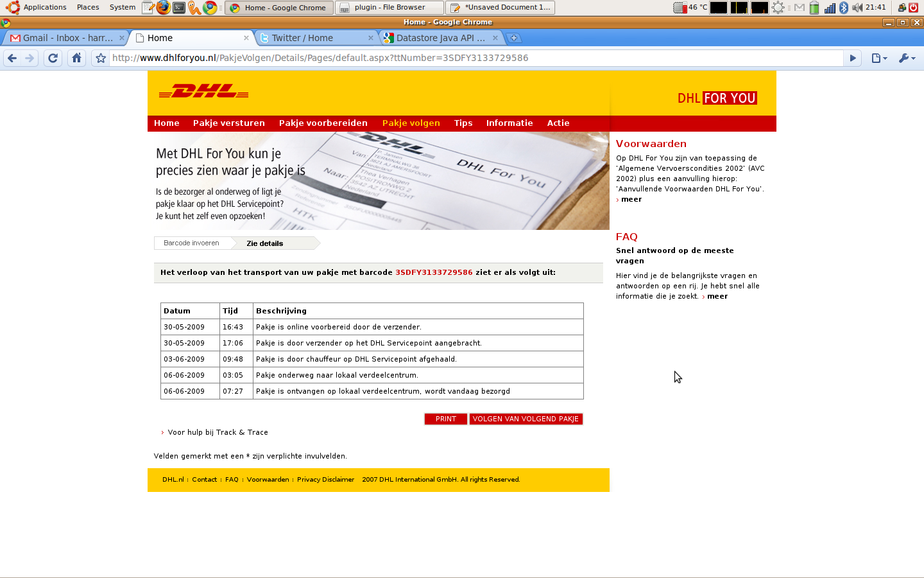Open the Places menu
The height and width of the screenshot is (578, 924).
point(88,8)
